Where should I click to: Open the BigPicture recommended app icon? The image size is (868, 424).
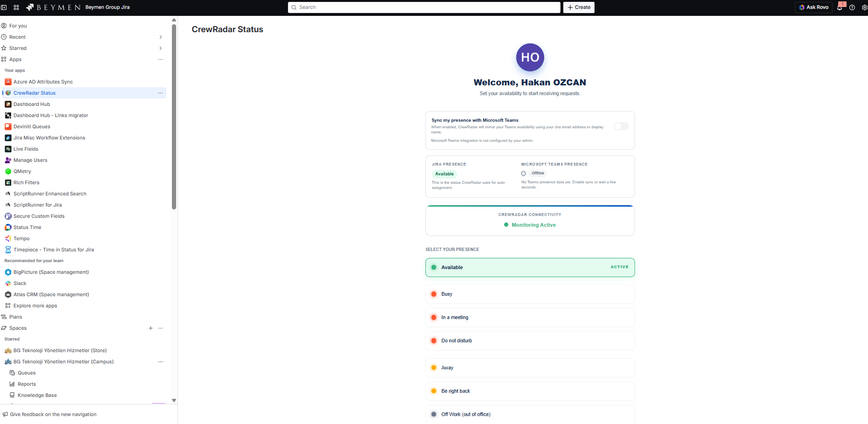[x=8, y=272]
